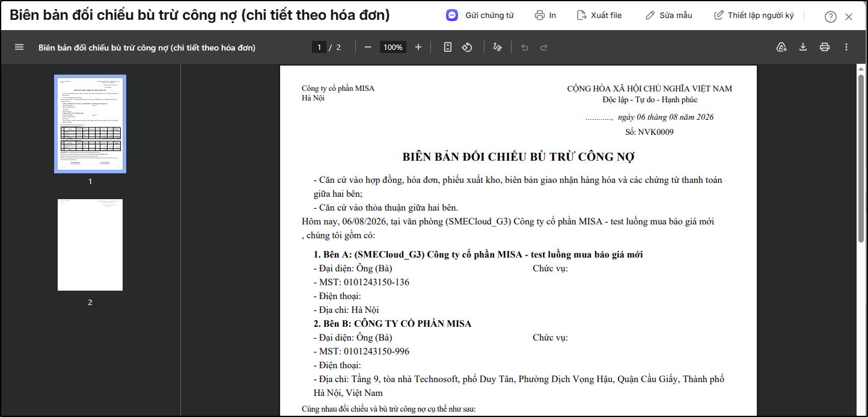Click the Xuất file button label

pyautogui.click(x=606, y=16)
